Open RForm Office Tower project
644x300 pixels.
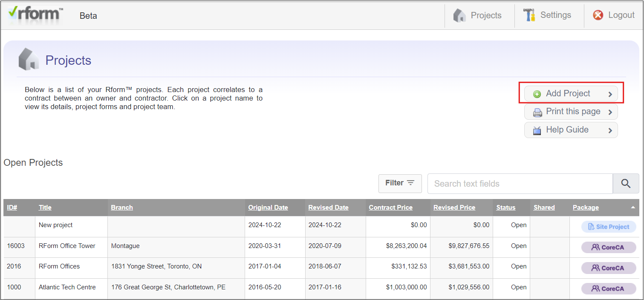(x=67, y=246)
